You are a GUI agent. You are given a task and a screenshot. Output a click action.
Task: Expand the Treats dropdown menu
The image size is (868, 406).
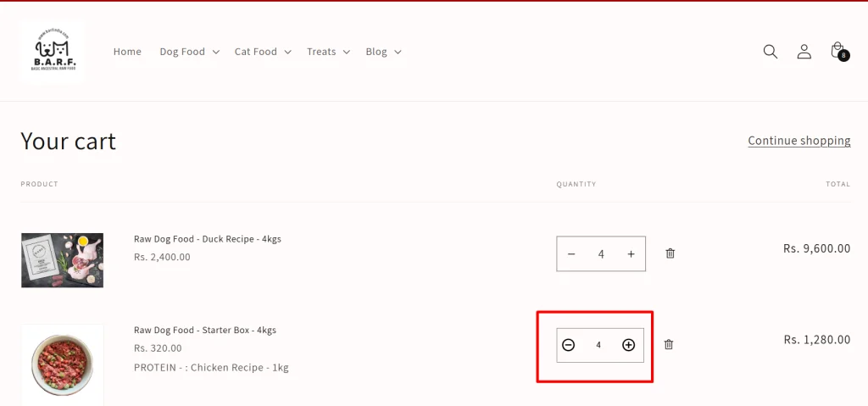tap(328, 52)
